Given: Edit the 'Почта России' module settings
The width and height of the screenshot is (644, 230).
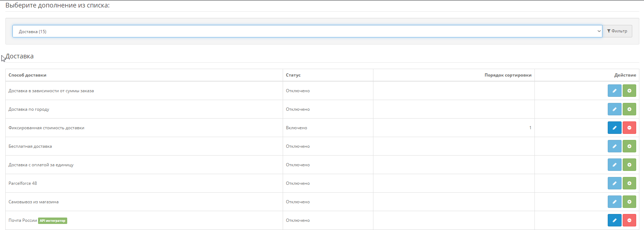Looking at the screenshot, I should [614, 220].
